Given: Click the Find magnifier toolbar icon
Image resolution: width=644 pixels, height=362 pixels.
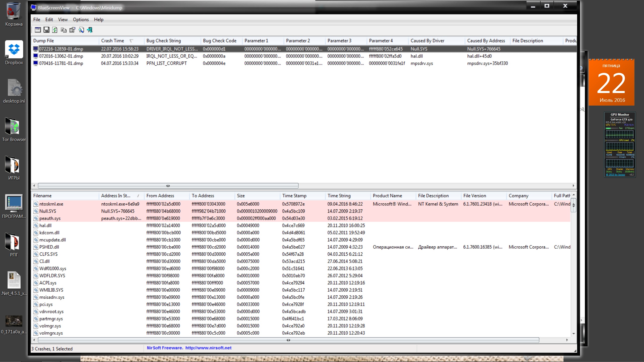Looking at the screenshot, I should (81, 30).
